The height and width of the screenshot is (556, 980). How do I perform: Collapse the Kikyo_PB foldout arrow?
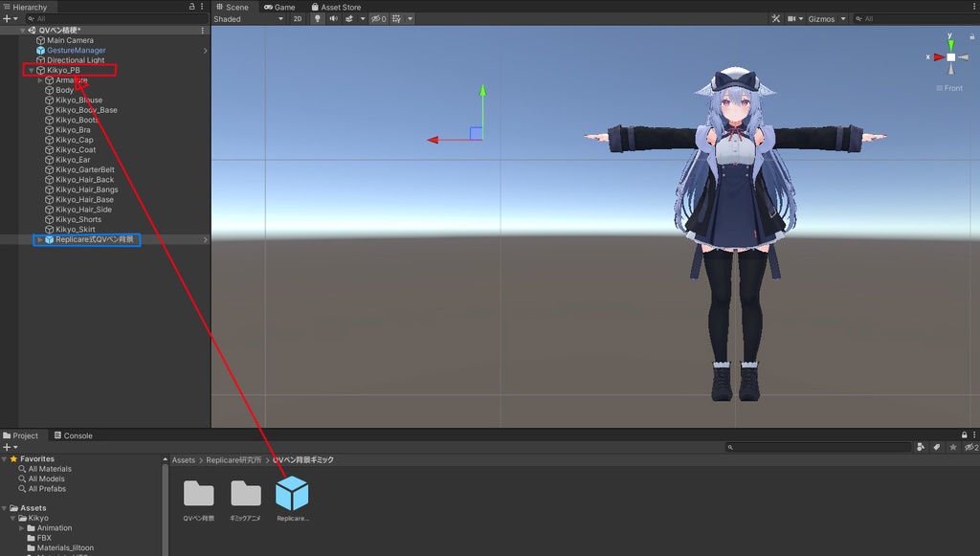point(32,70)
